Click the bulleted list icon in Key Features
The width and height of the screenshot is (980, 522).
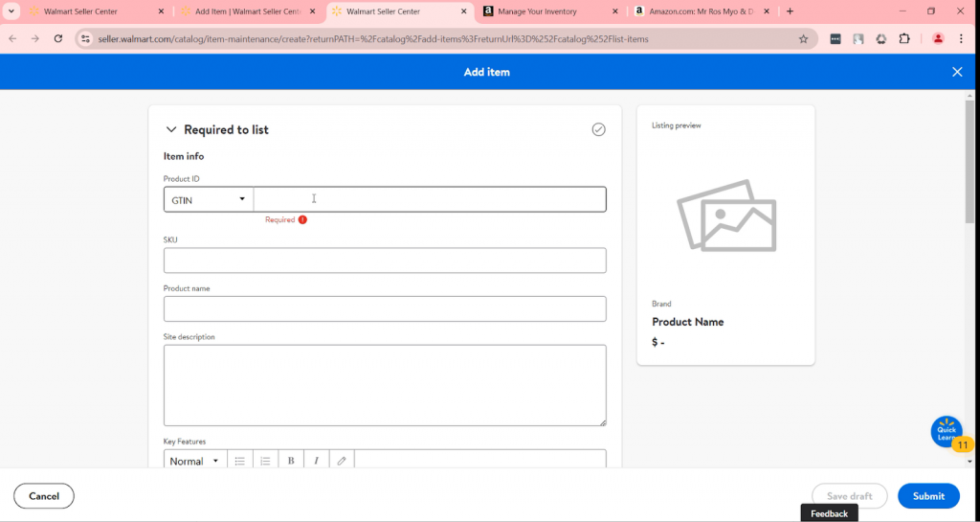click(x=240, y=461)
